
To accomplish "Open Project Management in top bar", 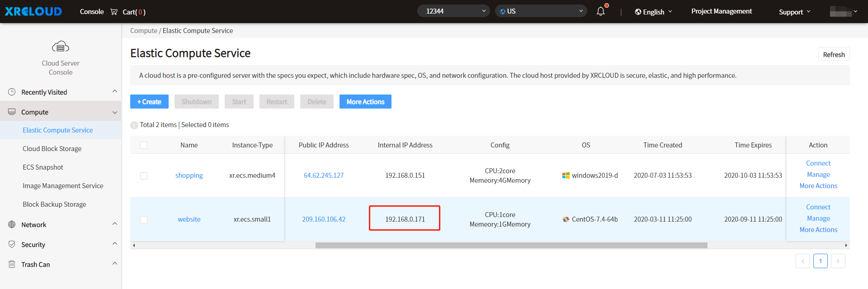I will pyautogui.click(x=722, y=11).
